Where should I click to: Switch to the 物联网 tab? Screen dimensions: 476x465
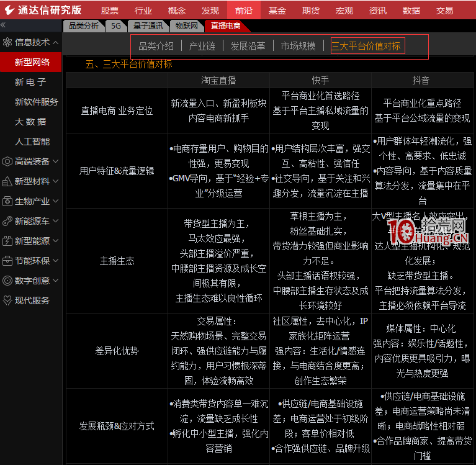click(186, 26)
